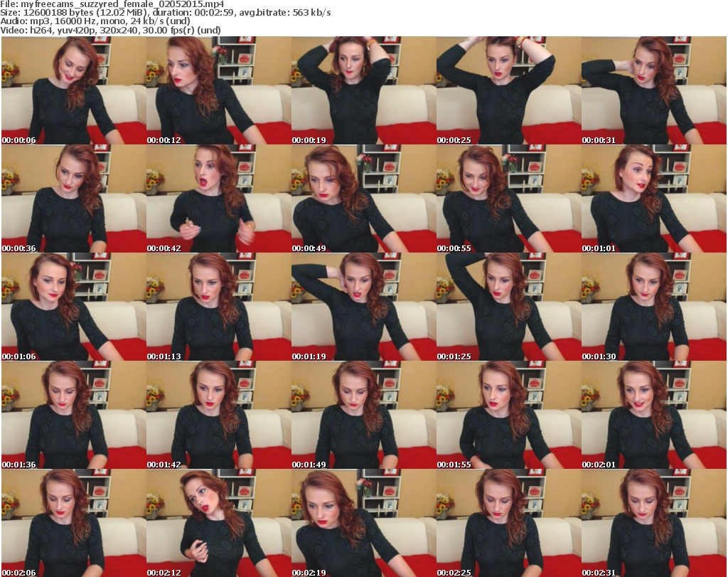Select the thumbnail timestamped 00:00:25
This screenshot has height=577, width=728.
click(508, 90)
